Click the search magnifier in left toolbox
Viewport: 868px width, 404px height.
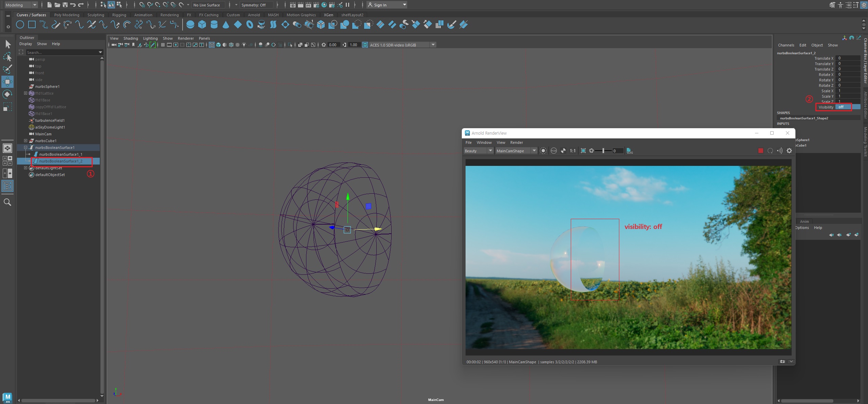click(x=7, y=203)
